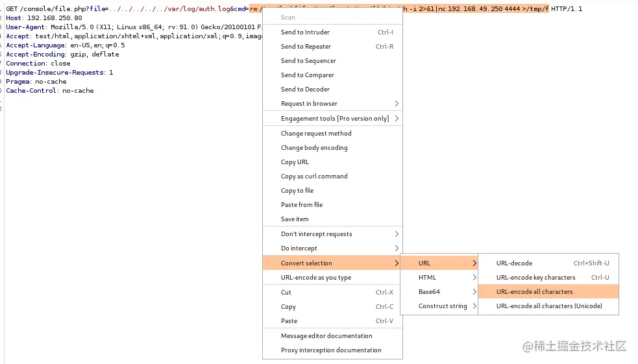Open Convert selection submenu
The width and height of the screenshot is (638, 364).
332,263
